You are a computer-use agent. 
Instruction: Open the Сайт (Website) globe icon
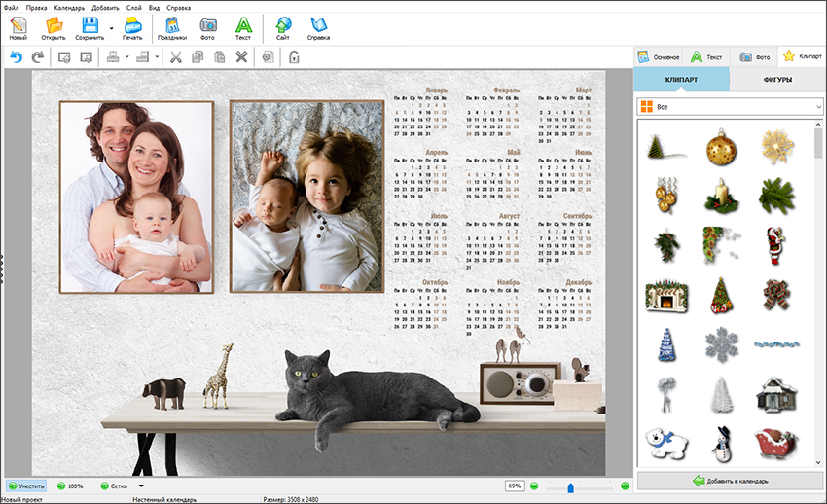pos(283,28)
